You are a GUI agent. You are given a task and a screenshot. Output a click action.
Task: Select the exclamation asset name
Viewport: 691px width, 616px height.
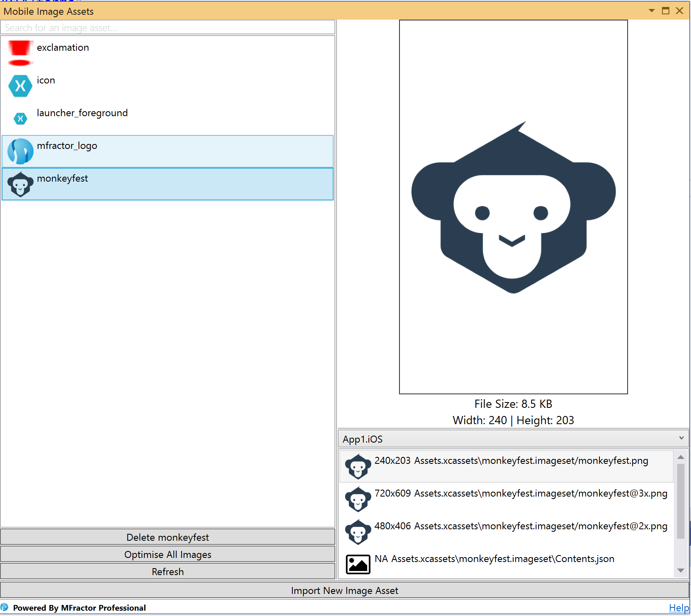tap(63, 47)
